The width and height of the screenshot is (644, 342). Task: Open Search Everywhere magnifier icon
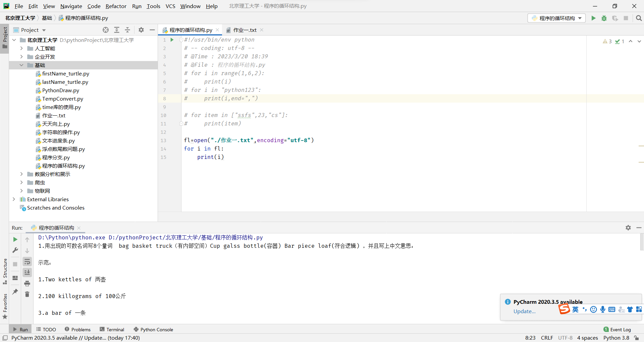tap(639, 18)
